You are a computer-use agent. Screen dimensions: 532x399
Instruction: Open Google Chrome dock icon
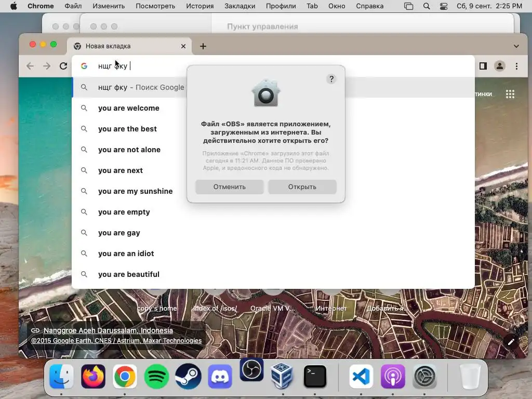point(125,377)
